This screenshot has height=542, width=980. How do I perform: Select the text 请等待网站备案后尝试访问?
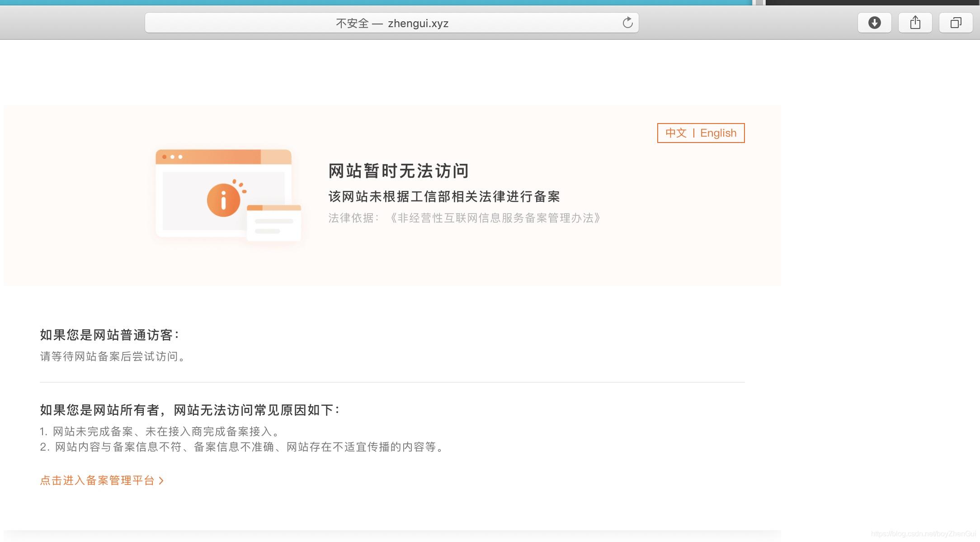click(113, 357)
